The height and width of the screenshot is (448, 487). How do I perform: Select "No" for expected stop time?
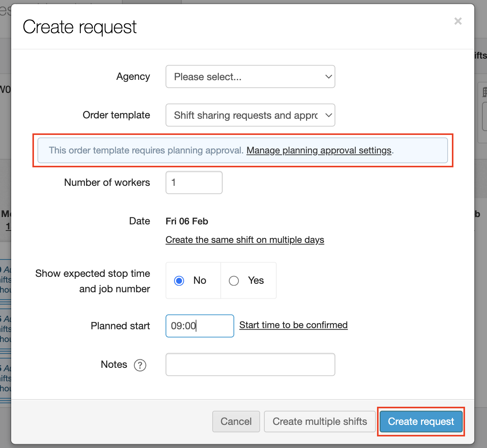(179, 281)
